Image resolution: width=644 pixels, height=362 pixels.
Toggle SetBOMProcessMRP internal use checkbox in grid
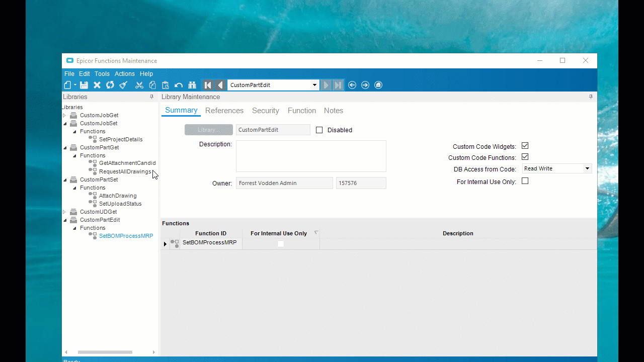click(x=281, y=244)
